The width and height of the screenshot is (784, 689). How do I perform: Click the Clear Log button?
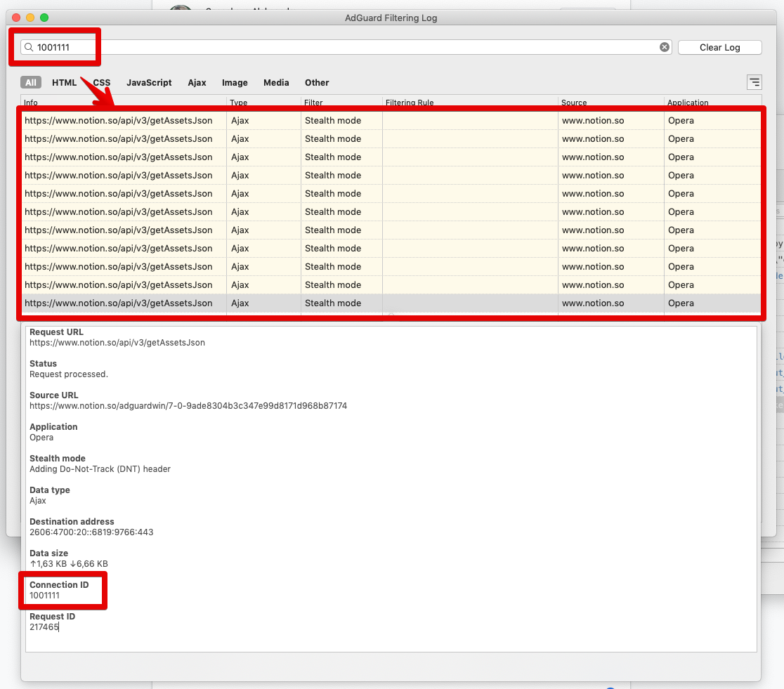tap(719, 48)
